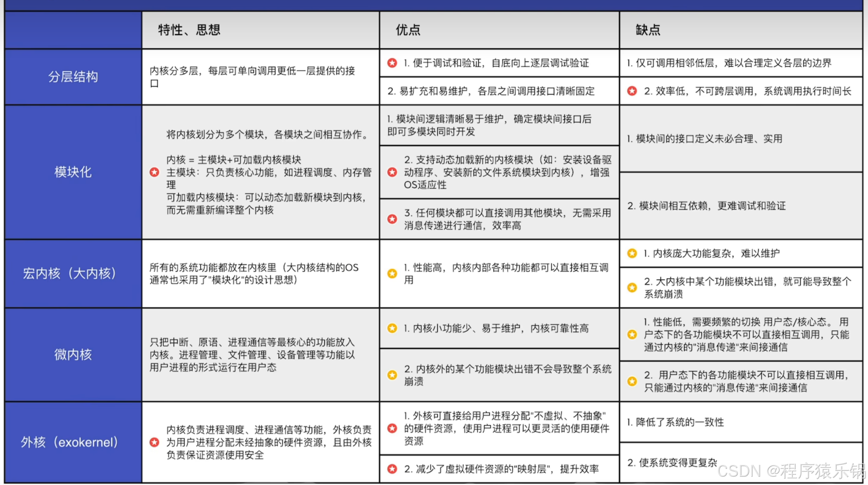Click the text '1. 降低了系统的一致性'
868x485 pixels.
(x=676, y=422)
